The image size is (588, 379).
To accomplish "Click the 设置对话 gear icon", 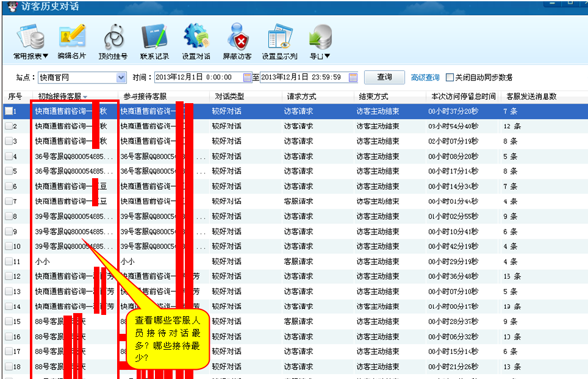I will point(196,38).
